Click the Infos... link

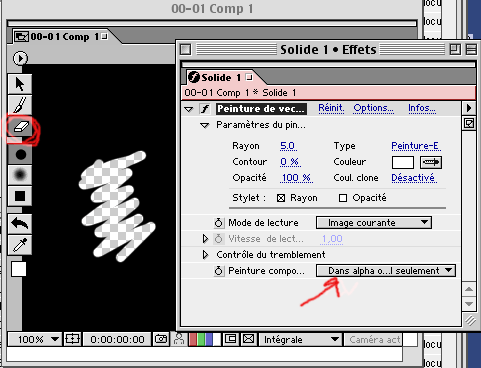point(422,108)
